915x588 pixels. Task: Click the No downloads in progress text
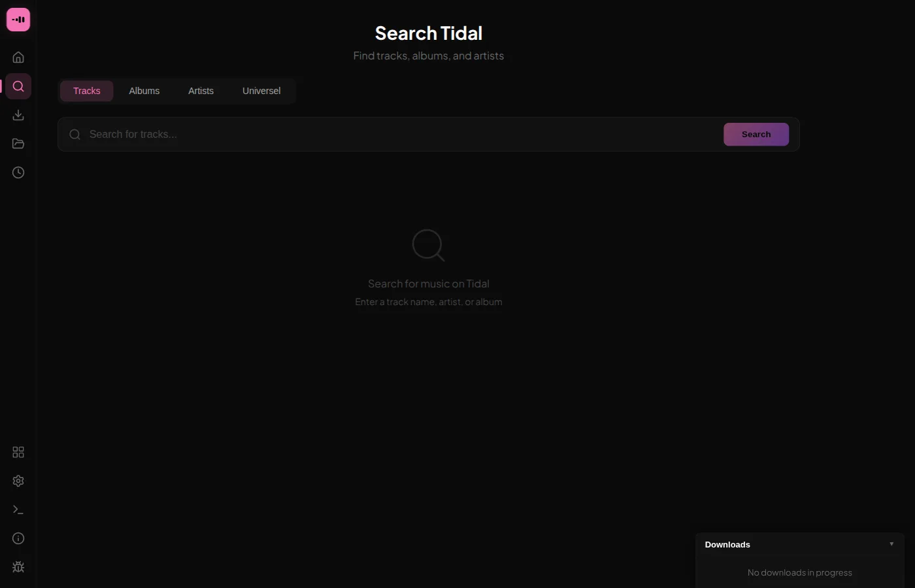coord(800,572)
